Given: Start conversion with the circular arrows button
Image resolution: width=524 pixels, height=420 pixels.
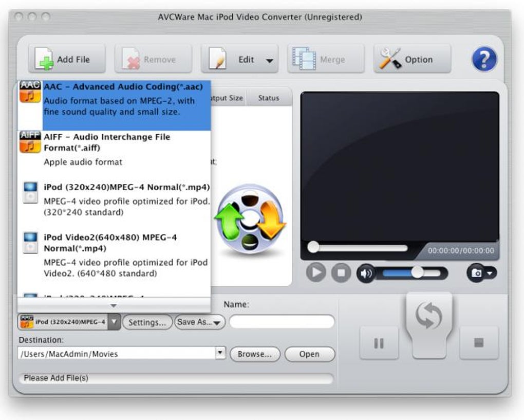Looking at the screenshot, I should (429, 325).
